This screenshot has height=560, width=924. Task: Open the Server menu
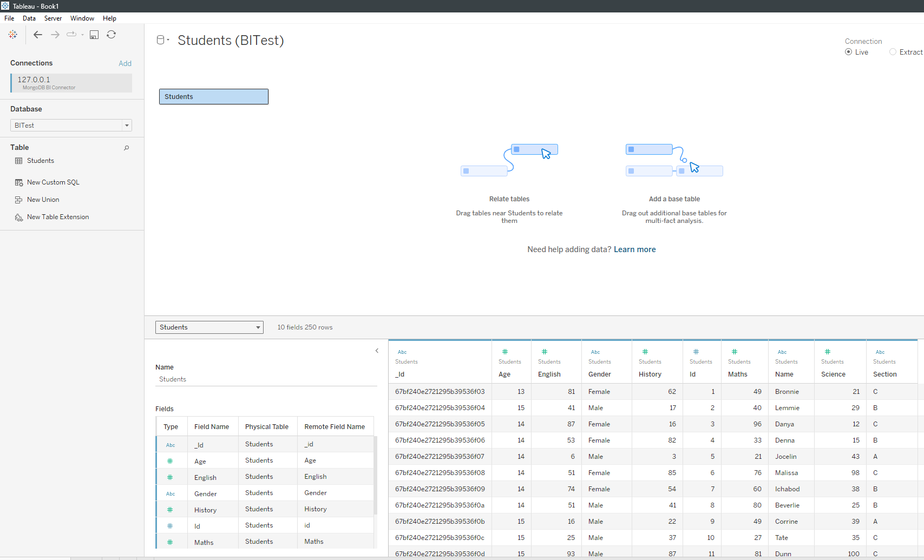(53, 18)
